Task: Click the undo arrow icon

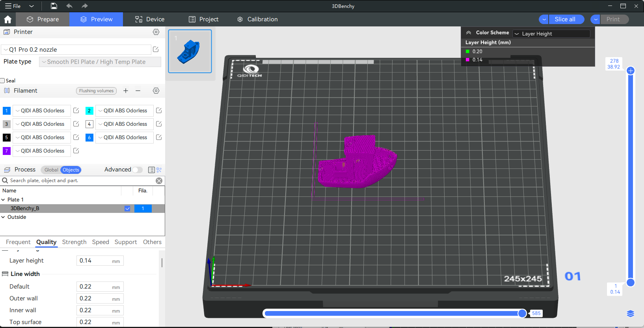Action: (69, 6)
